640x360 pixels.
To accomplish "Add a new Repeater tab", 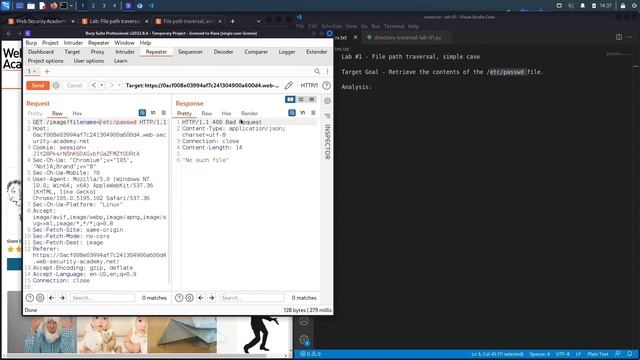I will pyautogui.click(x=47, y=71).
